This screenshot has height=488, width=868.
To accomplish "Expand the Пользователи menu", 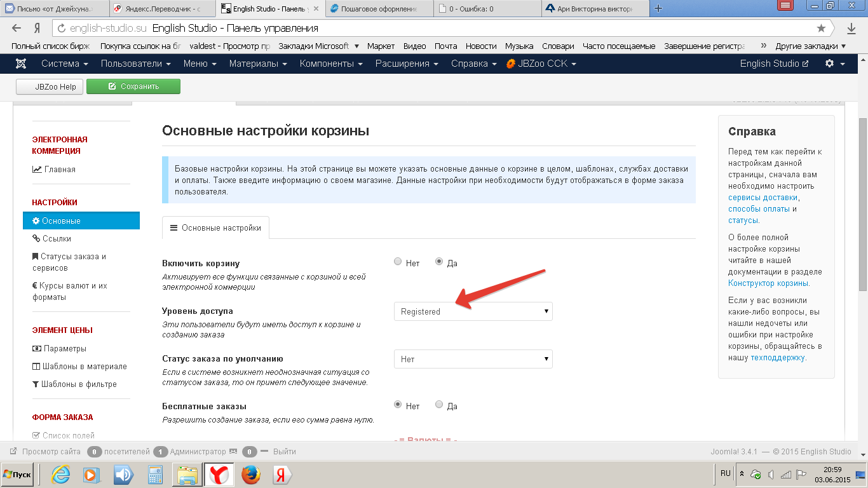I will click(x=135, y=64).
